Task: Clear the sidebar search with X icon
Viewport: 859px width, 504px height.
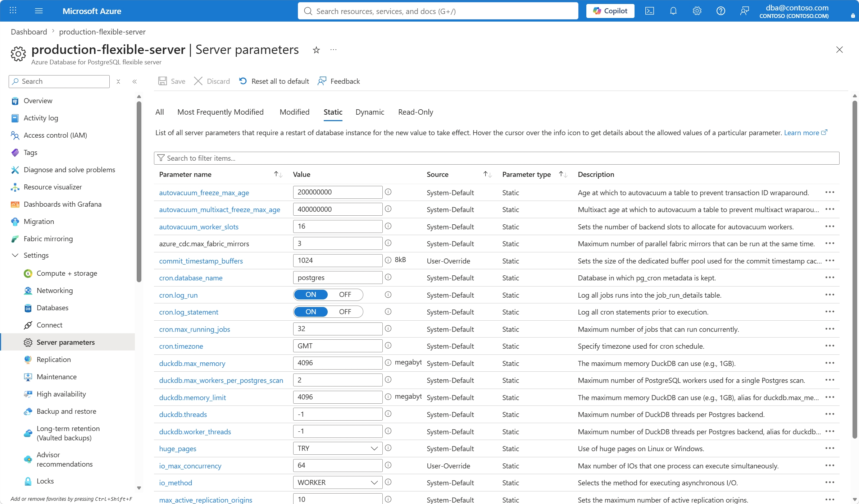Action: [118, 82]
